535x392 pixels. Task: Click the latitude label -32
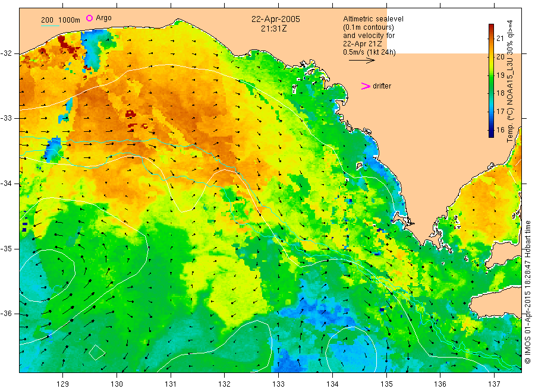coord(7,53)
